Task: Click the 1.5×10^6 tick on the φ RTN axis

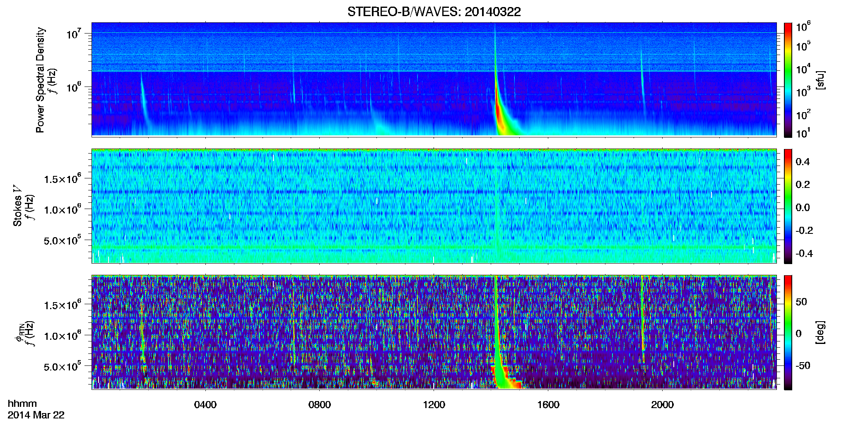Action: click(x=63, y=305)
